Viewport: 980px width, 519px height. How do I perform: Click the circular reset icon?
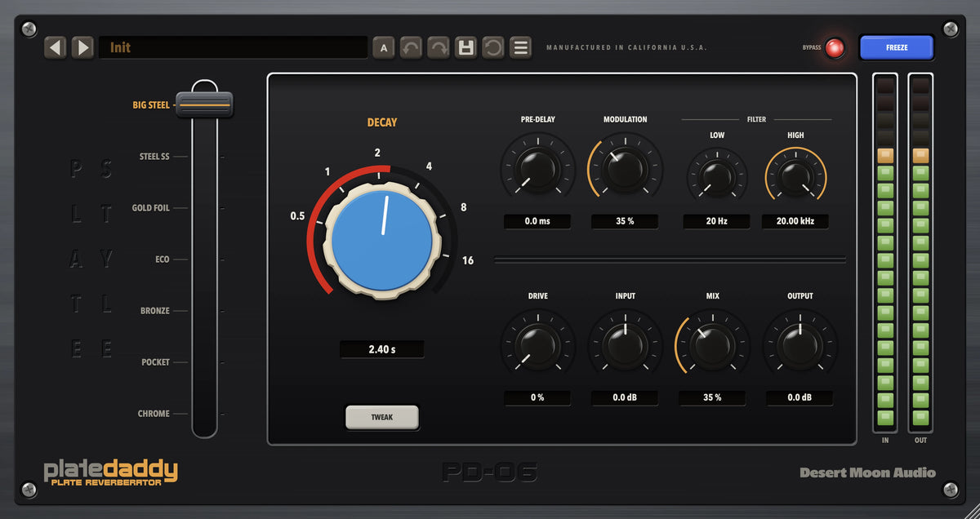[492, 48]
